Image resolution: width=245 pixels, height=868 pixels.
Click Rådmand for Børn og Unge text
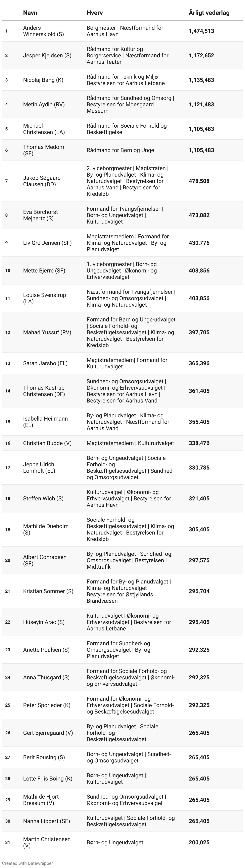120,150
